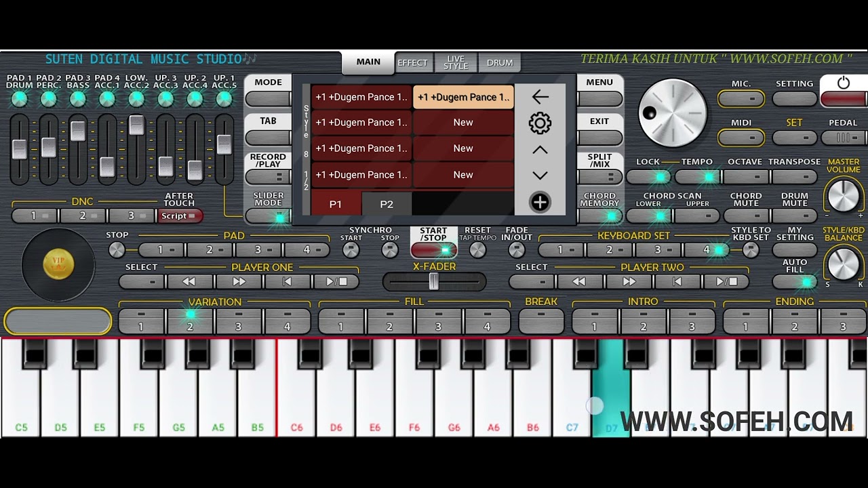Click the up chevron in the style list
Image resolution: width=868 pixels, height=488 pixels.
(540, 150)
